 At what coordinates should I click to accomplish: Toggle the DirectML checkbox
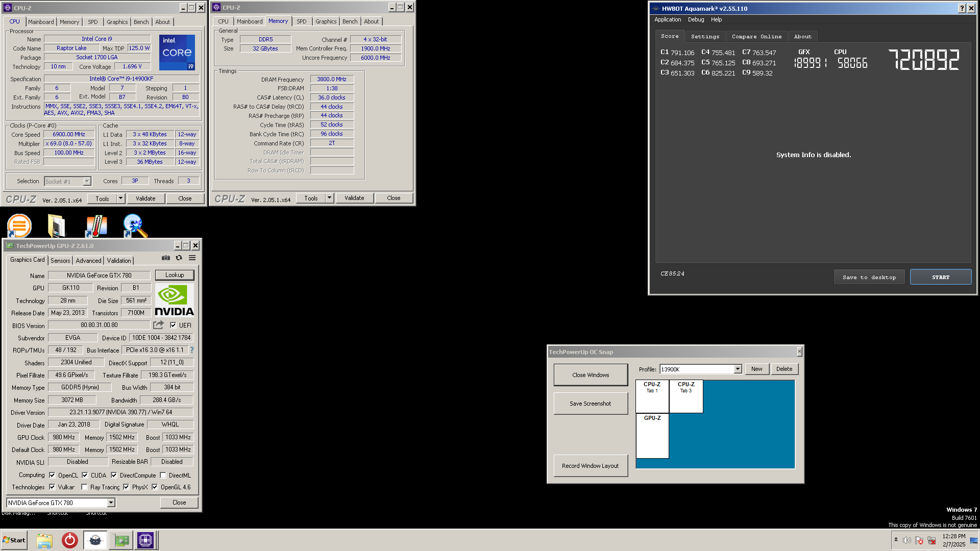click(163, 475)
